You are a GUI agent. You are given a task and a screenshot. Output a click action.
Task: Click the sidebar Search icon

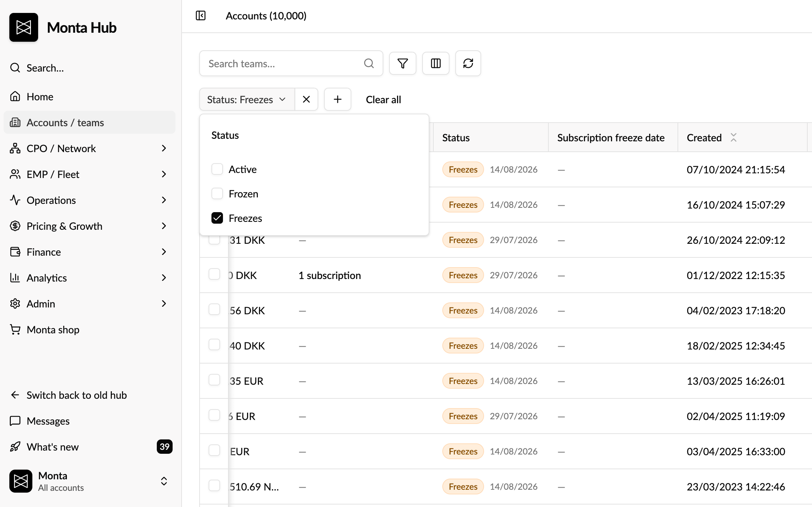(15, 68)
